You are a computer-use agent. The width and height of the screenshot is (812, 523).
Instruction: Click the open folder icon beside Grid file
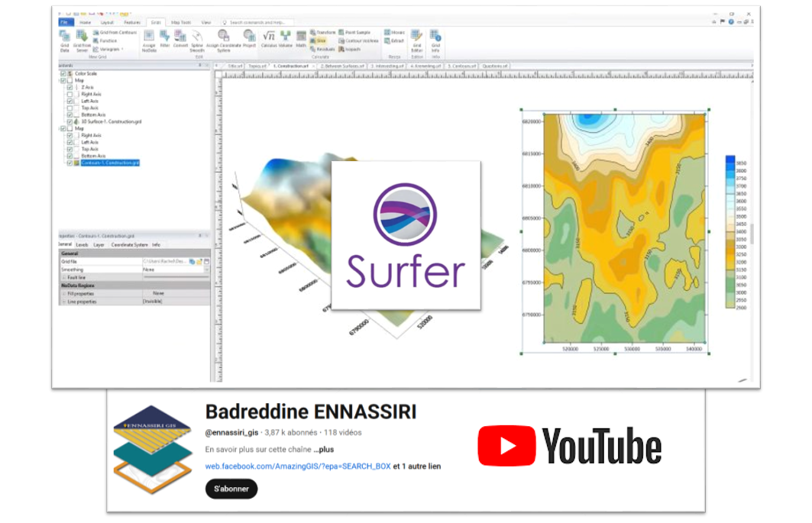[199, 261]
